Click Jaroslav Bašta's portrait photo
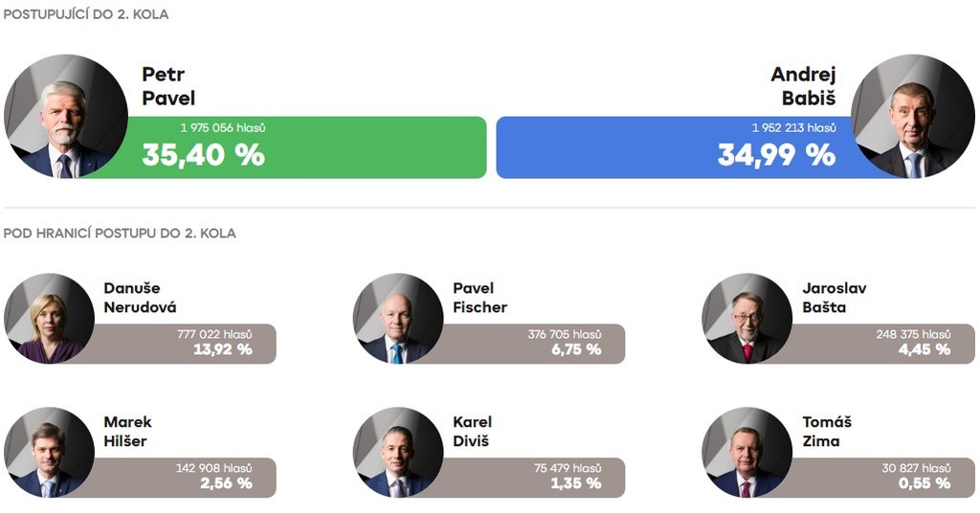Viewport: 980px width, 513px height. (747, 319)
